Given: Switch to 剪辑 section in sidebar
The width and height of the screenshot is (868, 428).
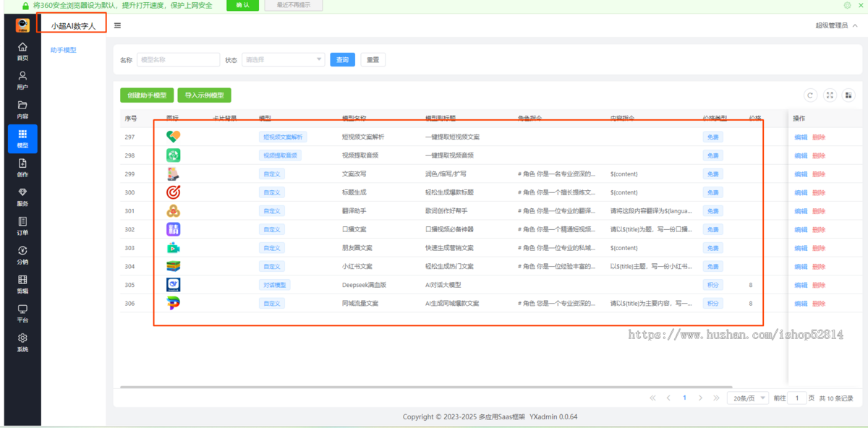Looking at the screenshot, I should [x=22, y=284].
